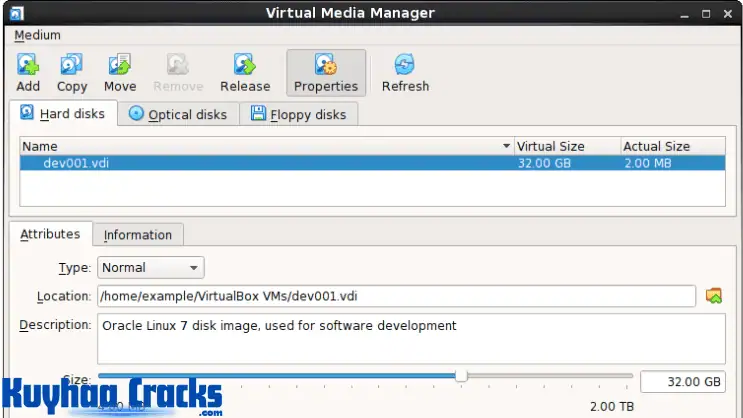Switch to the Optical disks tab
This screenshot has height=418, width=743.
coord(178,115)
